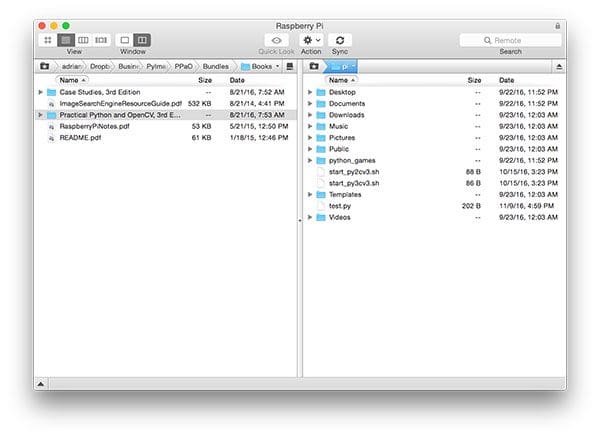Go to Dropbox breadcrumb folder
This screenshot has width=600, height=438.
(x=99, y=67)
